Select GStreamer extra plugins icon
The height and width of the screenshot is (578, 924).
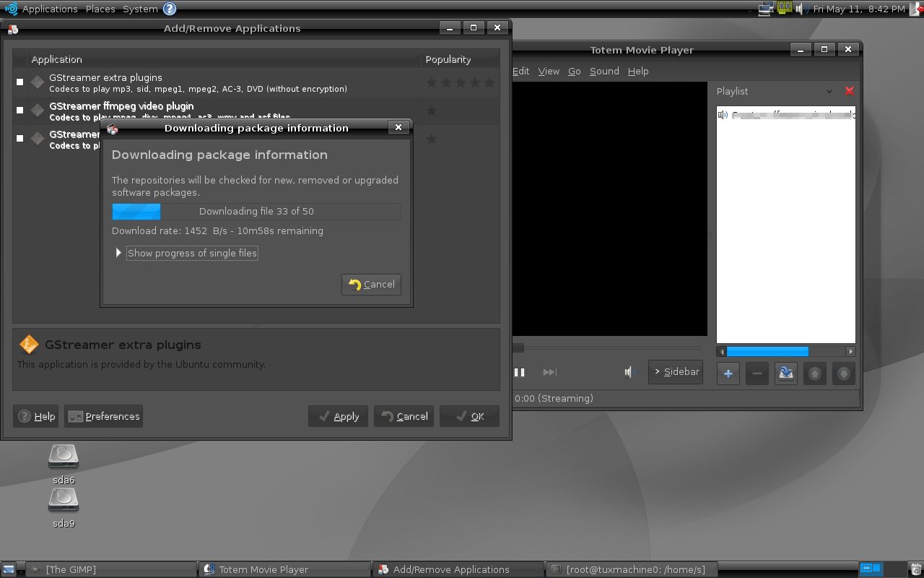(38, 82)
